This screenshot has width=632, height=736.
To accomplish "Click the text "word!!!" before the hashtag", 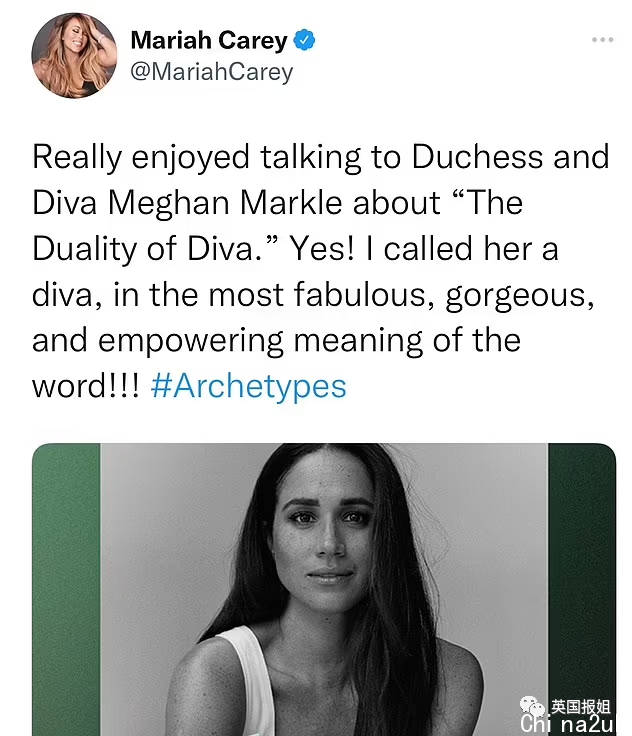I will pos(86,386).
